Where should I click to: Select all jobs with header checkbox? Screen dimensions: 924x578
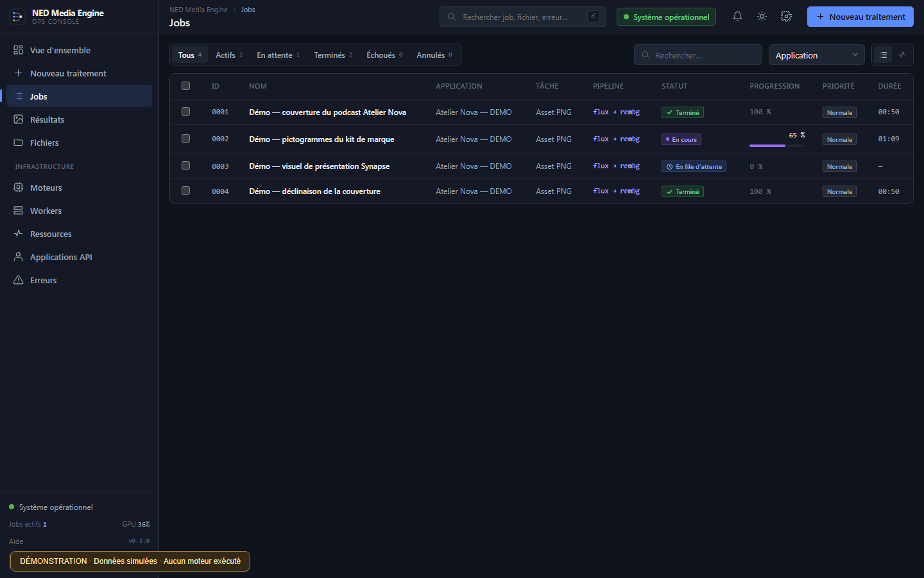(186, 86)
